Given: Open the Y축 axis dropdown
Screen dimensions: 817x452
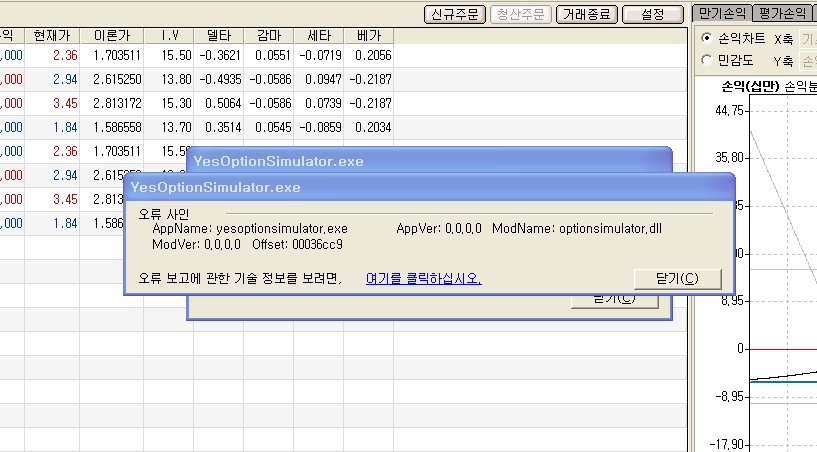Looking at the screenshot, I should (807, 60).
